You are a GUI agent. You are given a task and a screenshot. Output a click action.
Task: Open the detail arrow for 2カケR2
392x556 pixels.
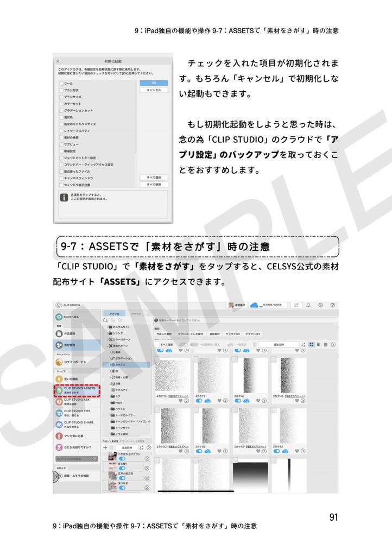tap(303, 451)
